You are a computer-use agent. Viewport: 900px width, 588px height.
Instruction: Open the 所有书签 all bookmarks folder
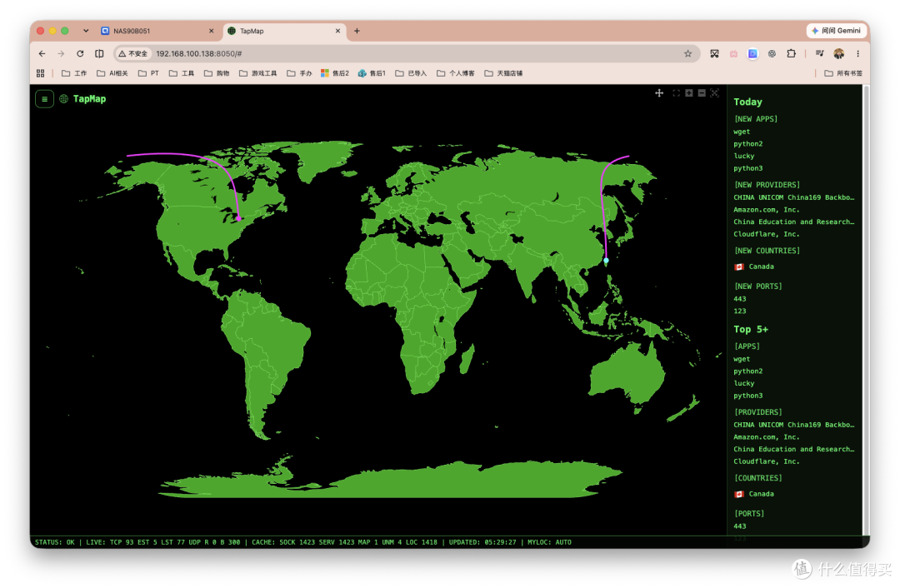843,72
